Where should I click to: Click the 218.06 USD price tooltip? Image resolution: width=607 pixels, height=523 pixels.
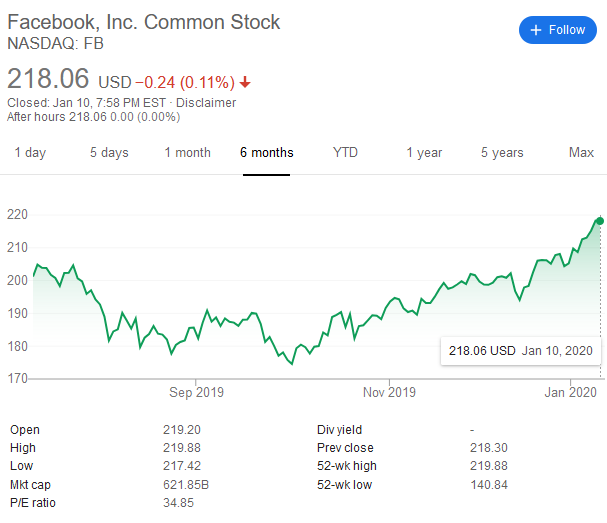click(x=520, y=351)
